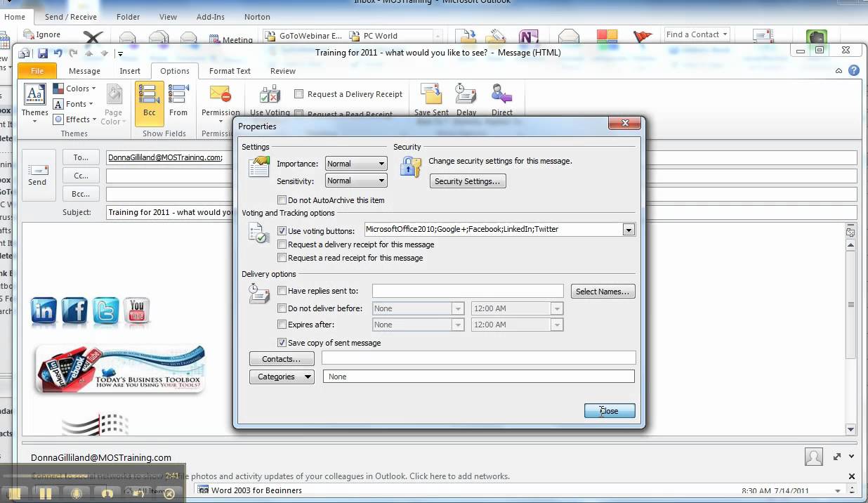Image resolution: width=868 pixels, height=503 pixels.
Task: Check Do not AutoArchive this item
Action: (282, 200)
